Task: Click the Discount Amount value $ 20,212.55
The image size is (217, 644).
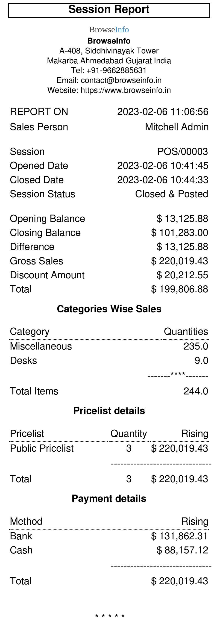Action: (182, 275)
